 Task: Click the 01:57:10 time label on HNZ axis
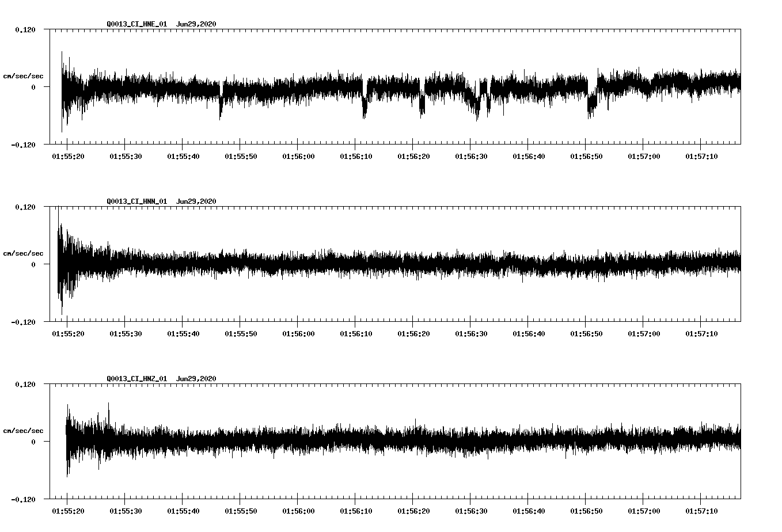point(701,511)
